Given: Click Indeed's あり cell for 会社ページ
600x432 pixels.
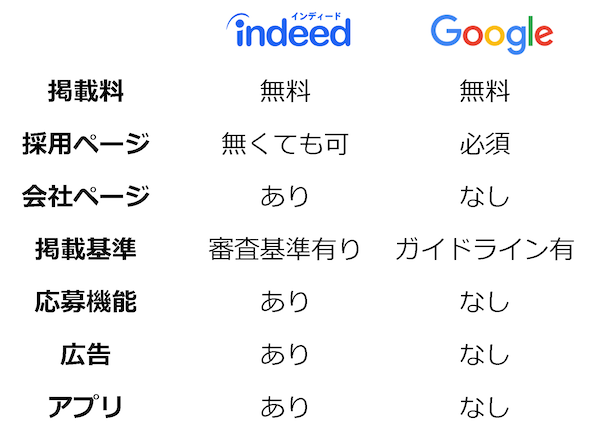Looking at the screenshot, I should [285, 197].
